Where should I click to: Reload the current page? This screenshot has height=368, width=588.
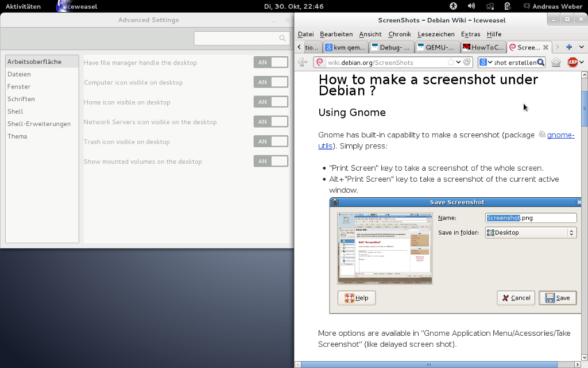467,62
